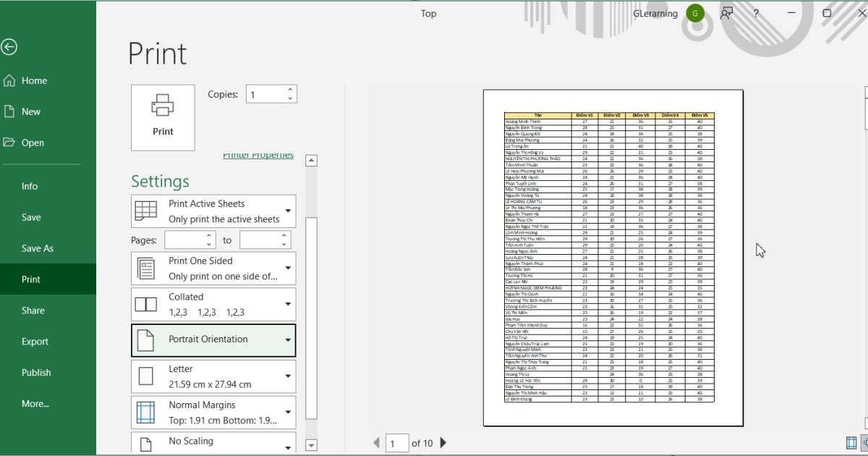Open the Home page in the sidebar
Screen dimensions: 868x456
pos(34,80)
